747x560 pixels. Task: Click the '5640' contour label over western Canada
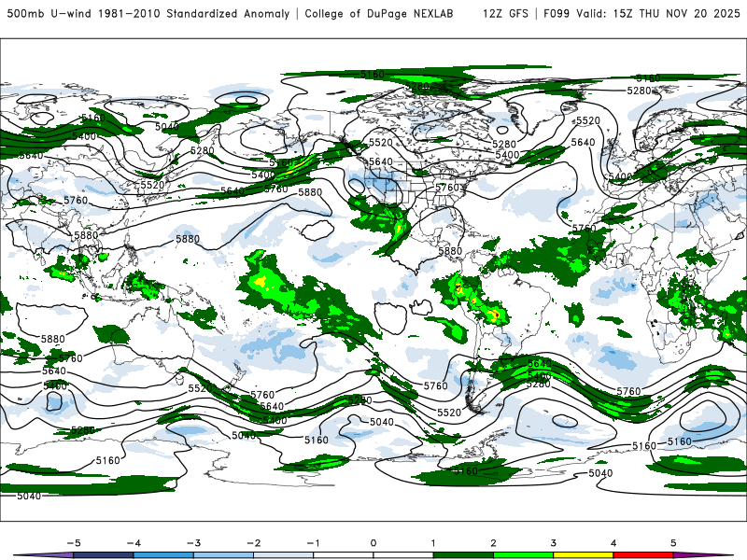tap(381, 161)
